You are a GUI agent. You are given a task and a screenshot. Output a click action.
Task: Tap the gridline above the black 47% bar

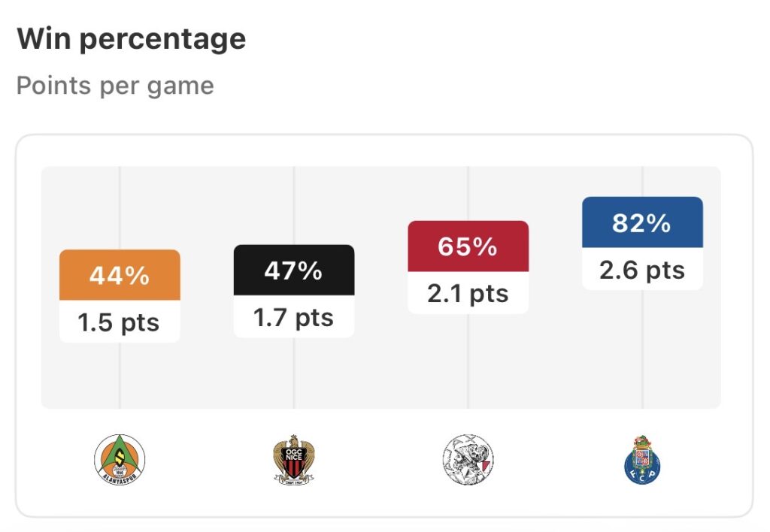tap(294, 205)
